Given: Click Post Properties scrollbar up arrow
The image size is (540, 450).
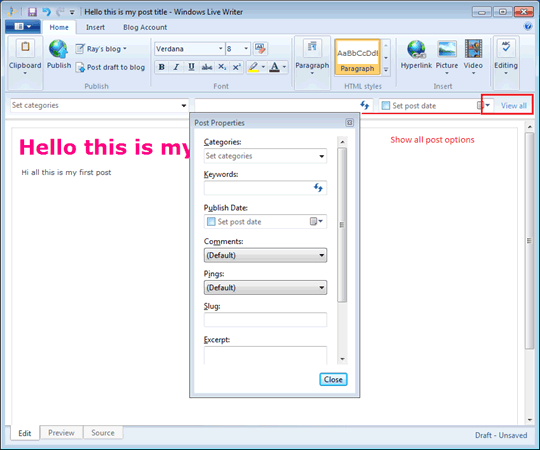Looking at the screenshot, I should pyautogui.click(x=342, y=142).
